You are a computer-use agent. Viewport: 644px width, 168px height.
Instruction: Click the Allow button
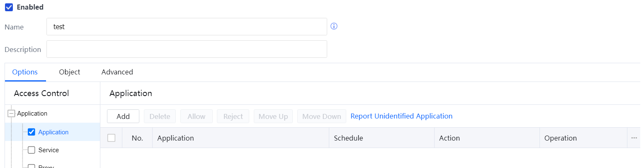click(196, 116)
